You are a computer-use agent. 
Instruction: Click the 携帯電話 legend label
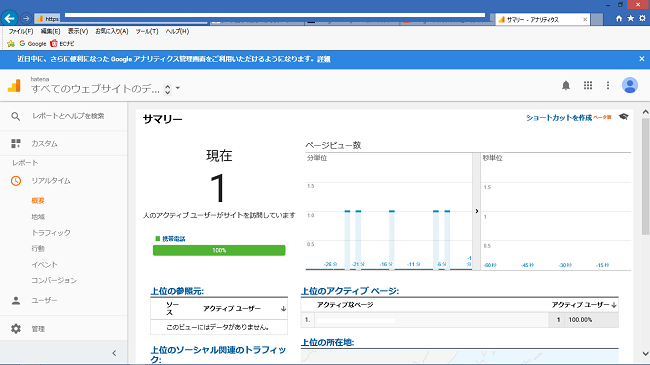174,238
